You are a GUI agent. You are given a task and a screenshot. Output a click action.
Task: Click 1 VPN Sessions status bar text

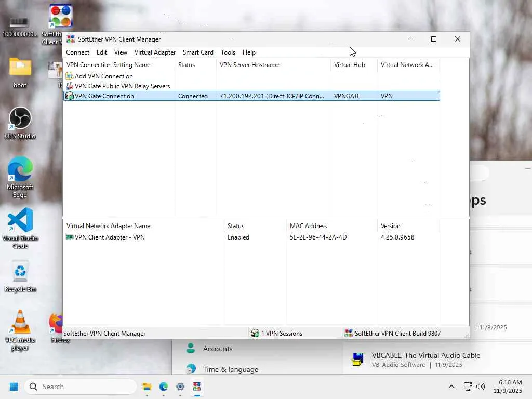tap(282, 334)
